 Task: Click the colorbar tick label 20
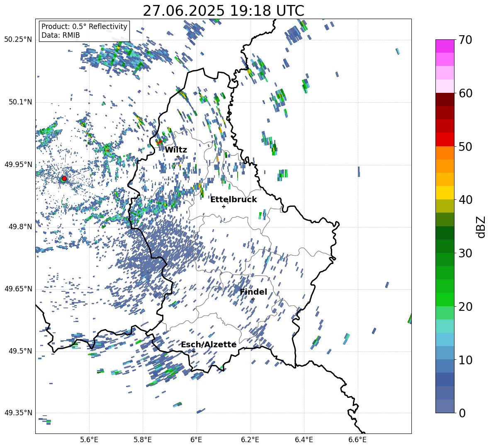[x=466, y=307]
